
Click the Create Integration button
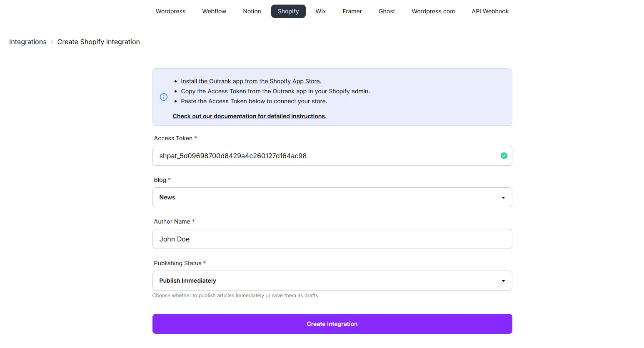332,324
